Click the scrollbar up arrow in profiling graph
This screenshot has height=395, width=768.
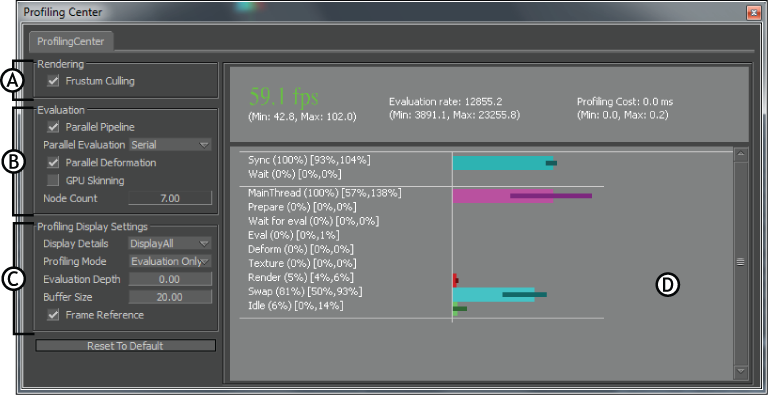741,154
